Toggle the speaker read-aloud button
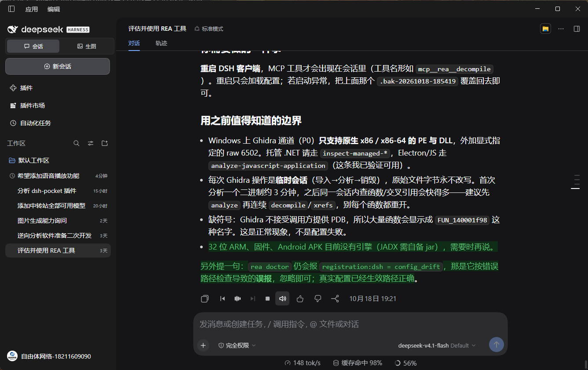 click(282, 299)
